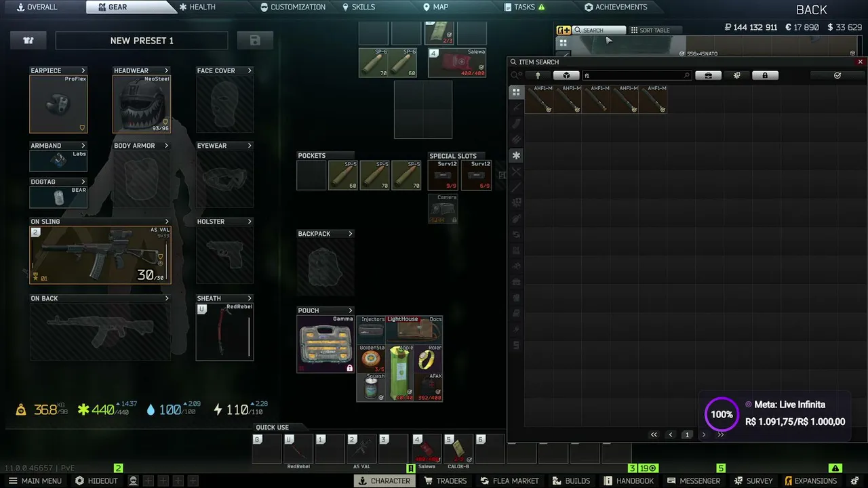Jump to first page in Item Search
The height and width of the screenshot is (488, 868).
(654, 434)
